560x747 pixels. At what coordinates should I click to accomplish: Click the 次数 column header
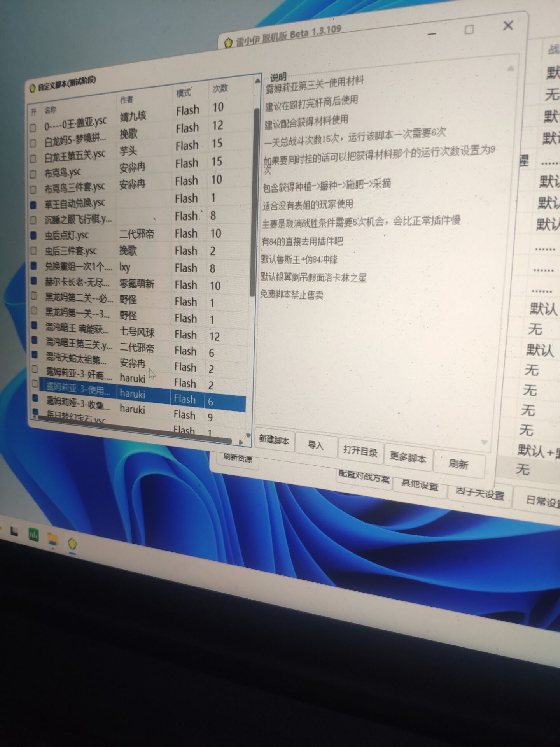tap(220, 88)
